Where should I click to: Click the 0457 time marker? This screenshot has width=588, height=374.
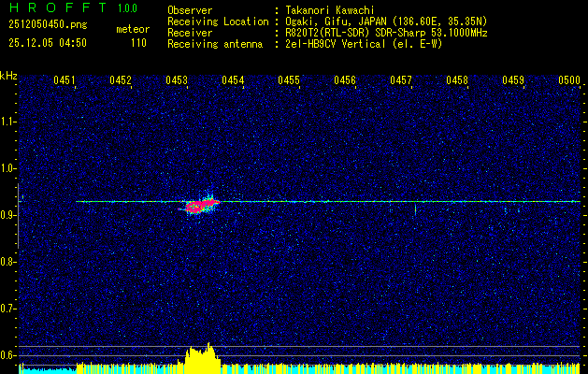pos(401,80)
